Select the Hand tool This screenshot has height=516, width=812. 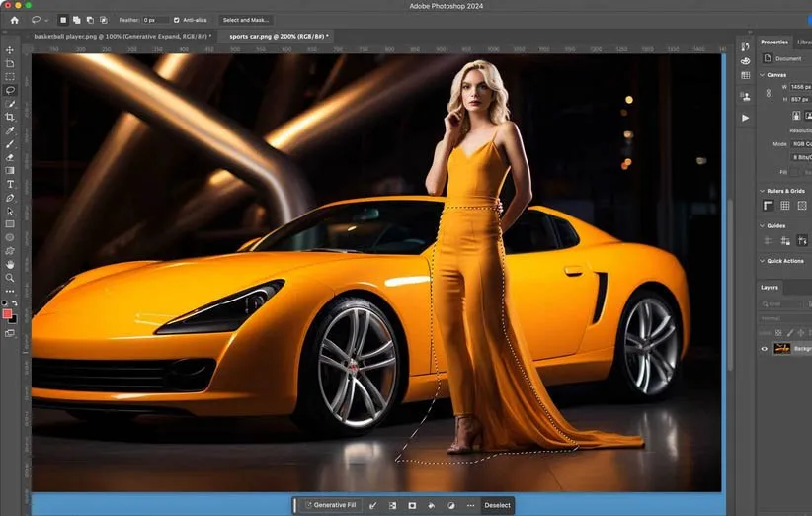tap(10, 264)
